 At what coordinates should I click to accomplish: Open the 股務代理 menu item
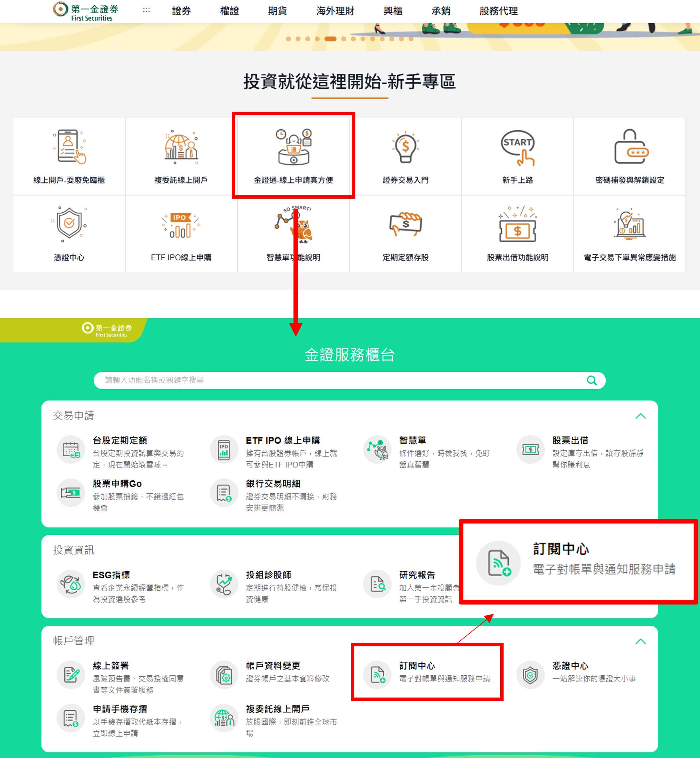pyautogui.click(x=498, y=11)
